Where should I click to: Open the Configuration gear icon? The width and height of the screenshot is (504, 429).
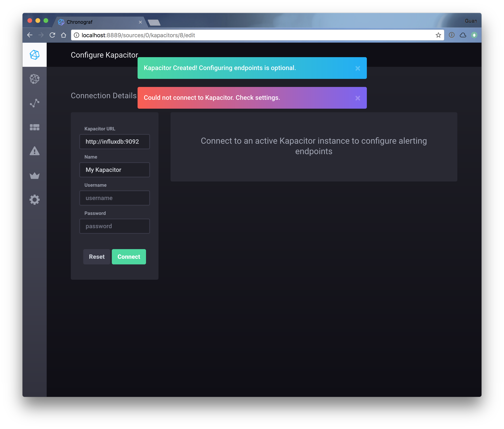point(34,199)
